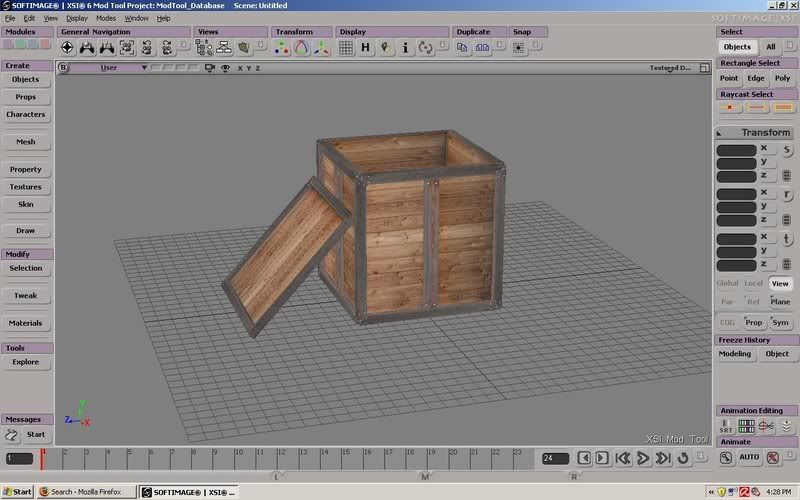Click Freeze History Modeling button

coord(735,354)
